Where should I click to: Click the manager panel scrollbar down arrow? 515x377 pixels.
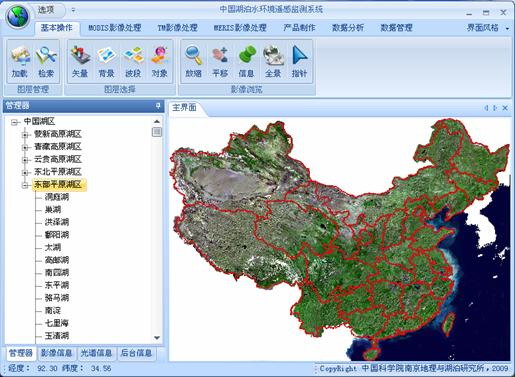click(x=157, y=338)
